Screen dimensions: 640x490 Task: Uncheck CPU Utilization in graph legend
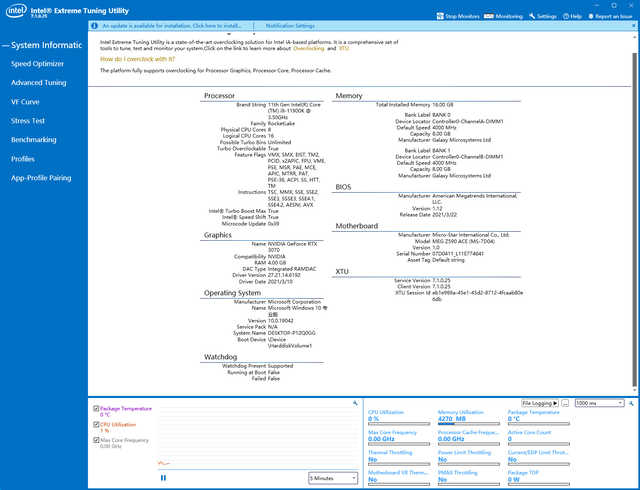pyautogui.click(x=96, y=425)
